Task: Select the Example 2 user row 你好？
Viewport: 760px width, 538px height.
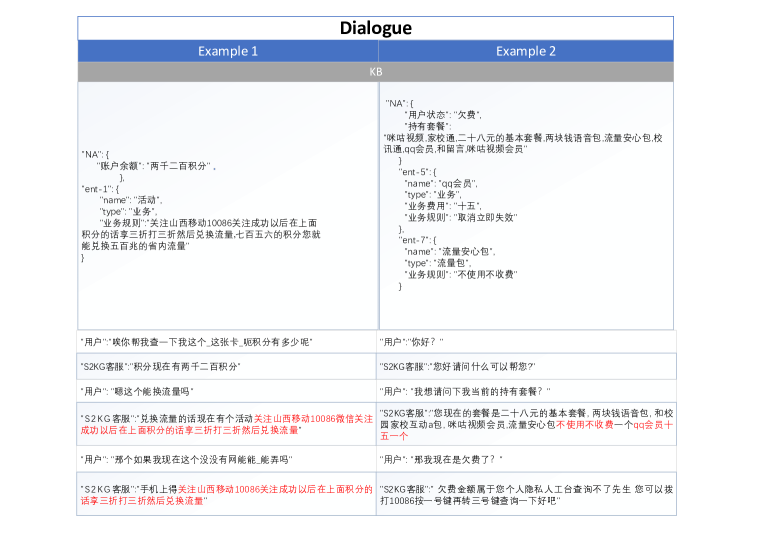Action: point(526,342)
